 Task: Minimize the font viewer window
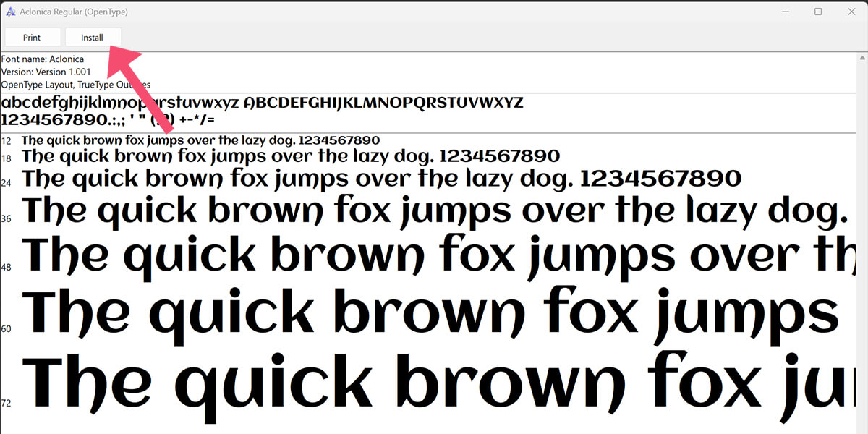coord(785,12)
